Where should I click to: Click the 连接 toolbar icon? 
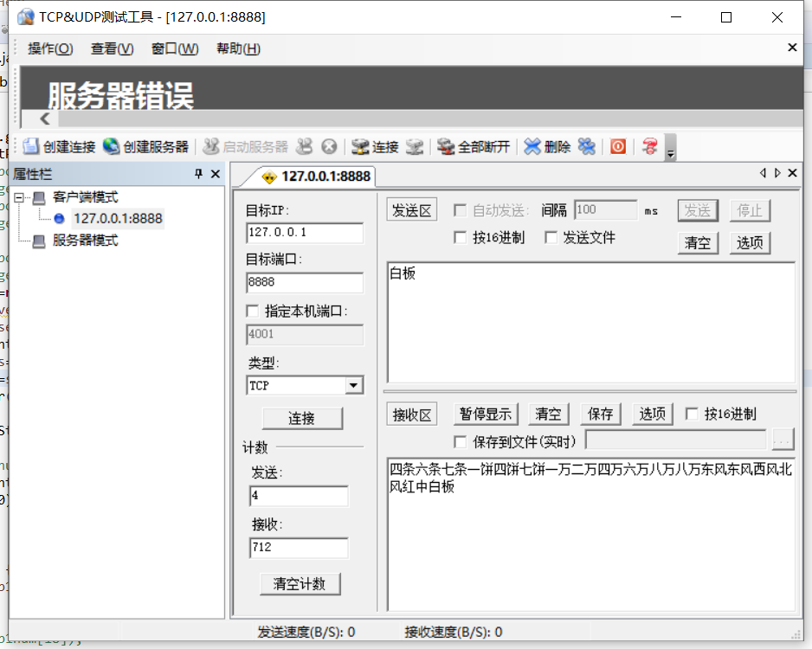(360, 147)
